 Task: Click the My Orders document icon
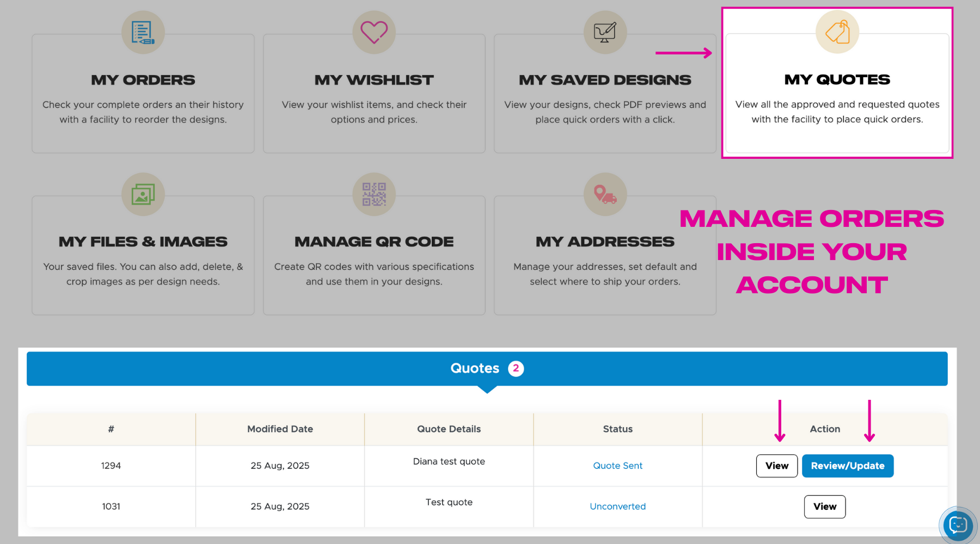click(143, 33)
